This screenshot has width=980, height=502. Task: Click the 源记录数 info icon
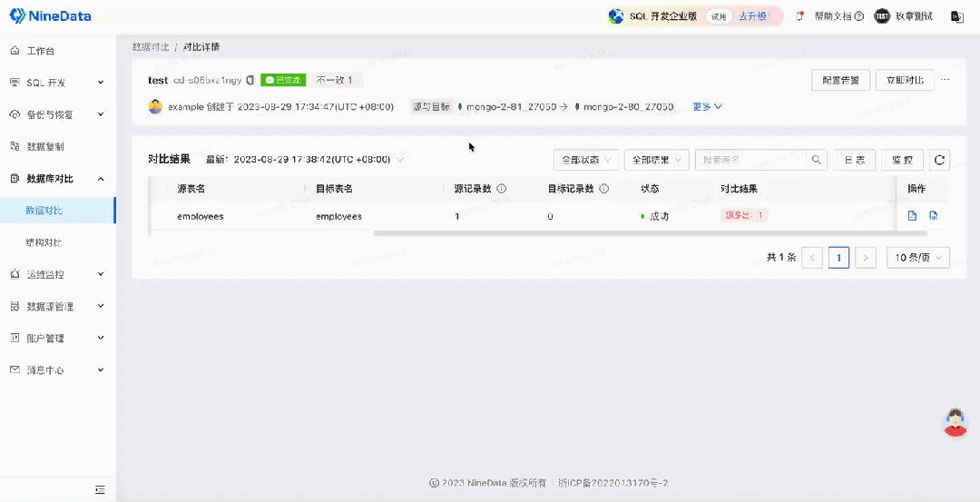pos(501,189)
